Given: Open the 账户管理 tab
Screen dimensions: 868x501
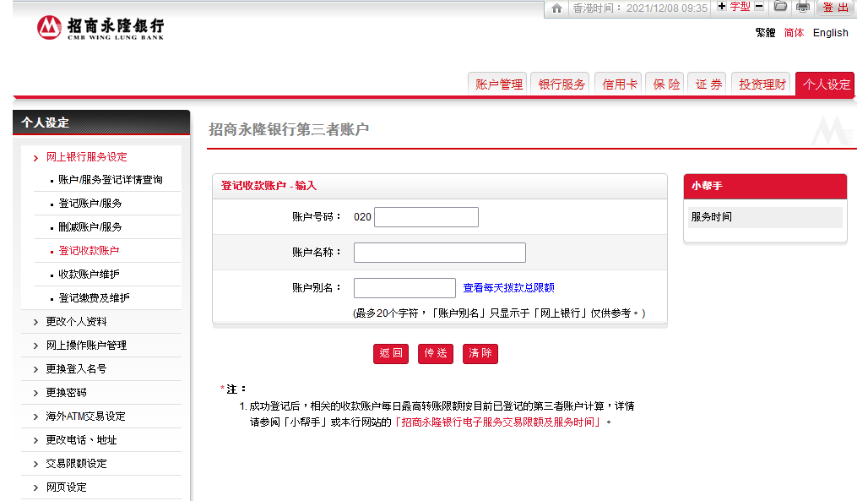Looking at the screenshot, I should (497, 84).
